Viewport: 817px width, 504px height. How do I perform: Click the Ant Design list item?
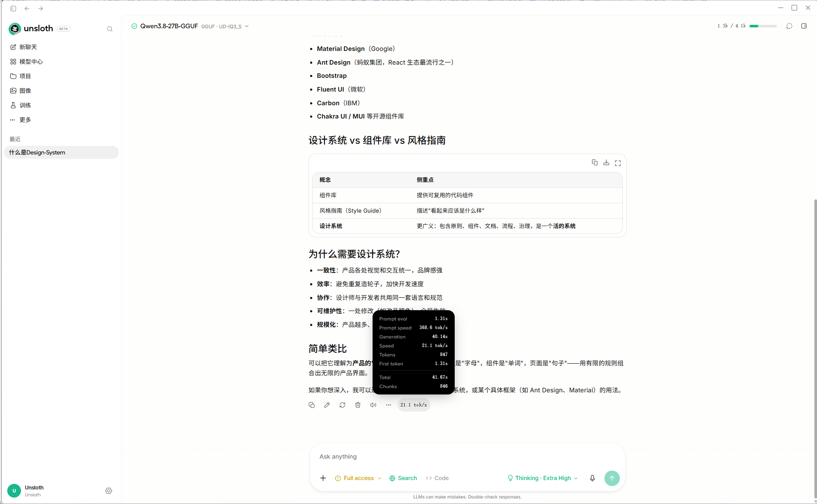click(385, 62)
